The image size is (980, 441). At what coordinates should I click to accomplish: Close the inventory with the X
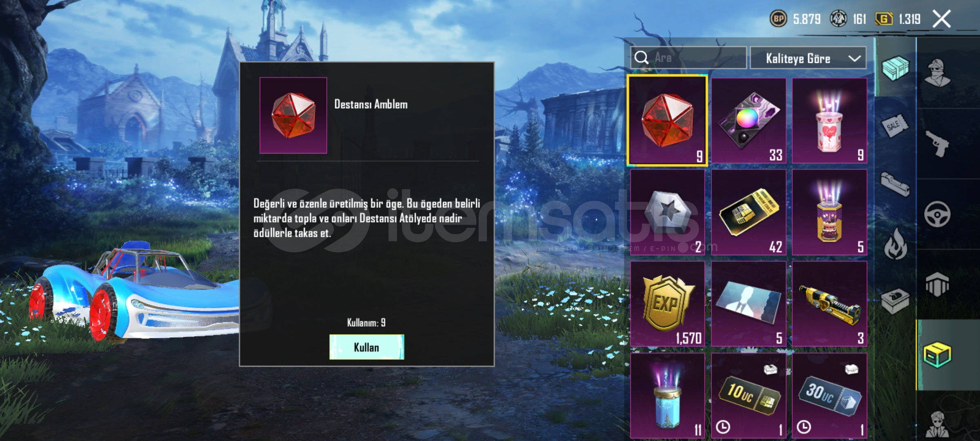coord(942,19)
